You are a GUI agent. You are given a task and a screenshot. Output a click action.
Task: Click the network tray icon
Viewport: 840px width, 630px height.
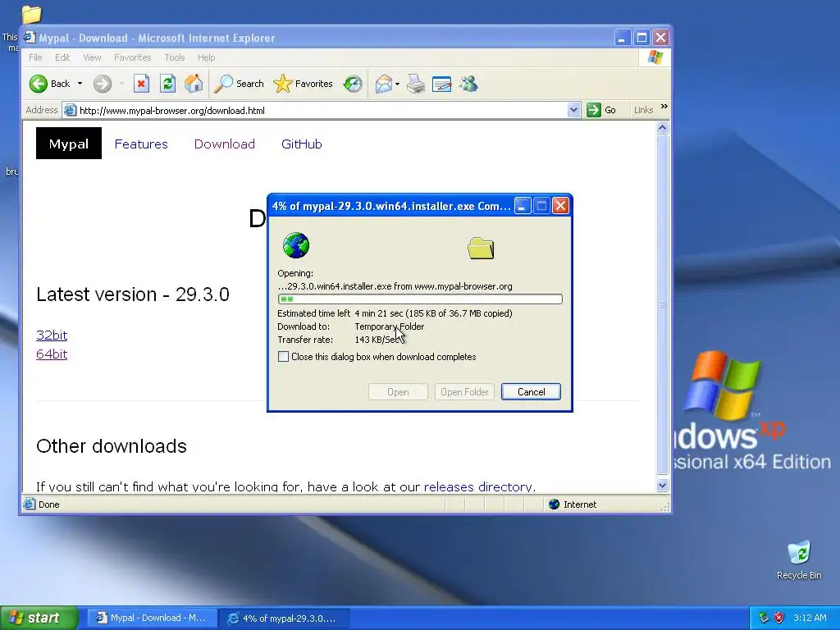pyautogui.click(x=764, y=618)
